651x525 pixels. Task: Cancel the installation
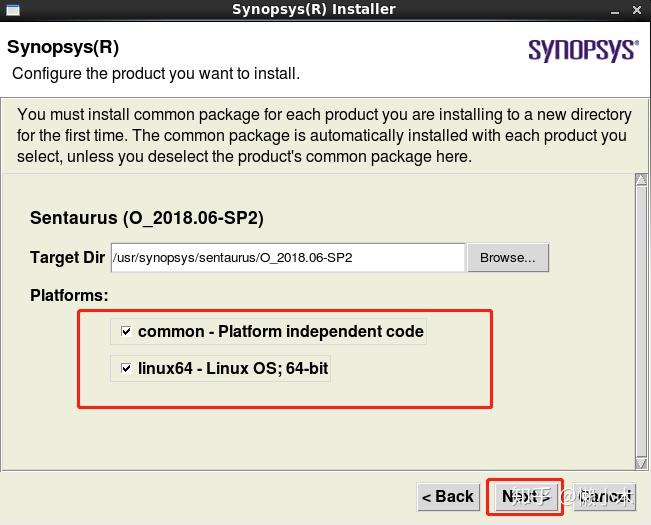tap(605, 496)
